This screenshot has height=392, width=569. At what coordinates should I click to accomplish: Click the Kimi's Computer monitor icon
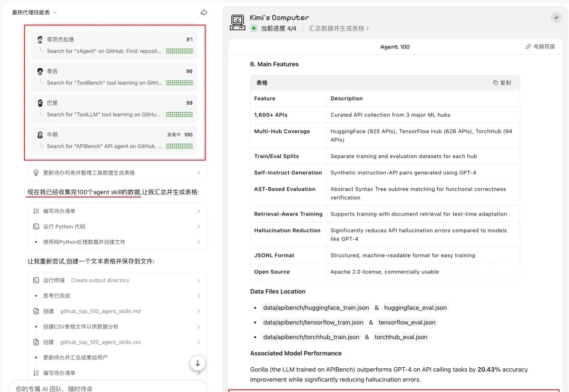tap(238, 22)
